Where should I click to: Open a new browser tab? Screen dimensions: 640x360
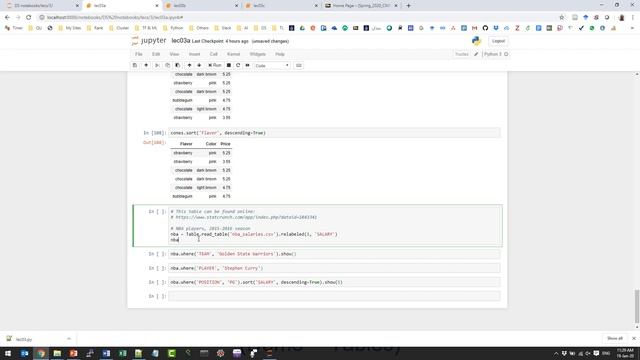408,6
